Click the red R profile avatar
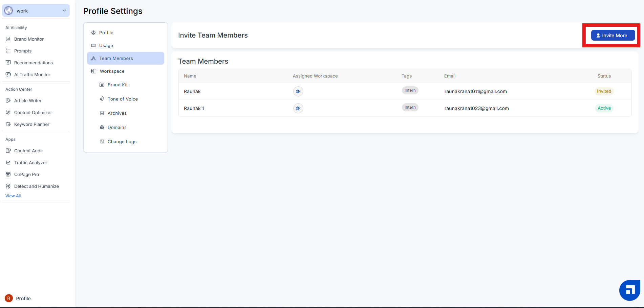This screenshot has height=308, width=644. (x=9, y=298)
